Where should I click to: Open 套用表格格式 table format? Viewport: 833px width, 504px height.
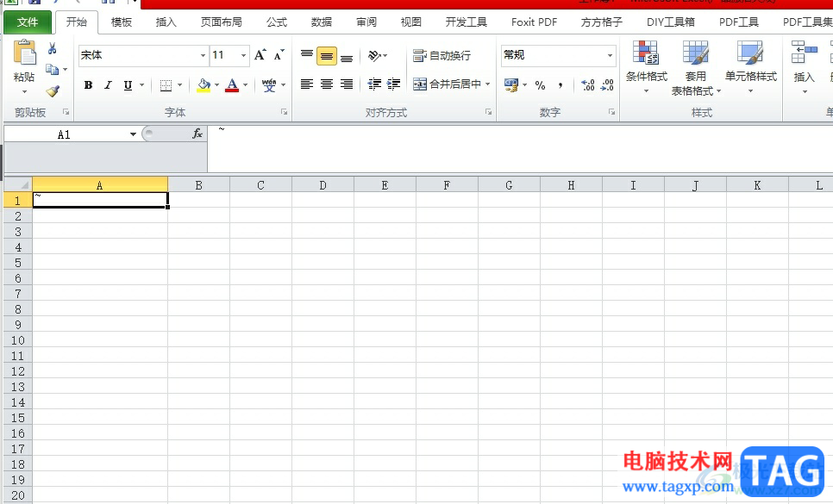[x=695, y=68]
